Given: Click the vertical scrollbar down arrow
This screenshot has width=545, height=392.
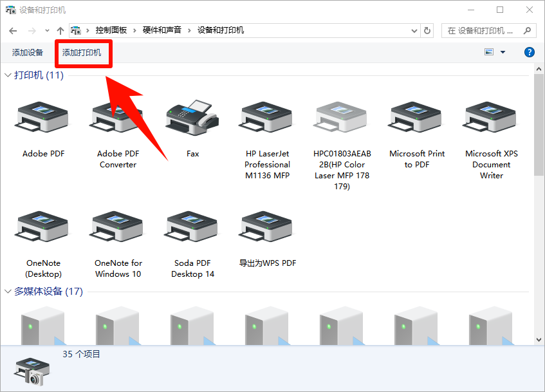Looking at the screenshot, I should (x=539, y=340).
